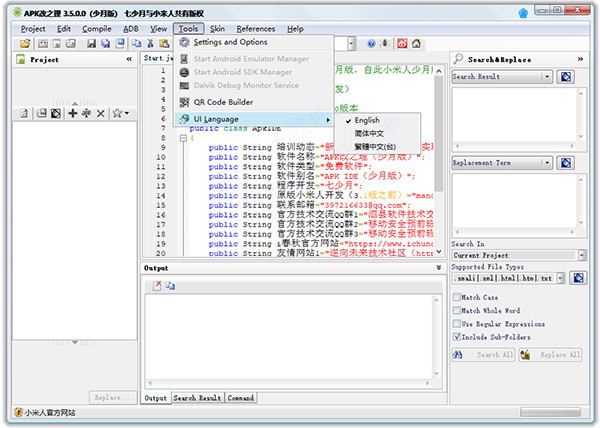Choose 简体中文 in the UI Language submenu
This screenshot has width=600, height=428.
[370, 133]
